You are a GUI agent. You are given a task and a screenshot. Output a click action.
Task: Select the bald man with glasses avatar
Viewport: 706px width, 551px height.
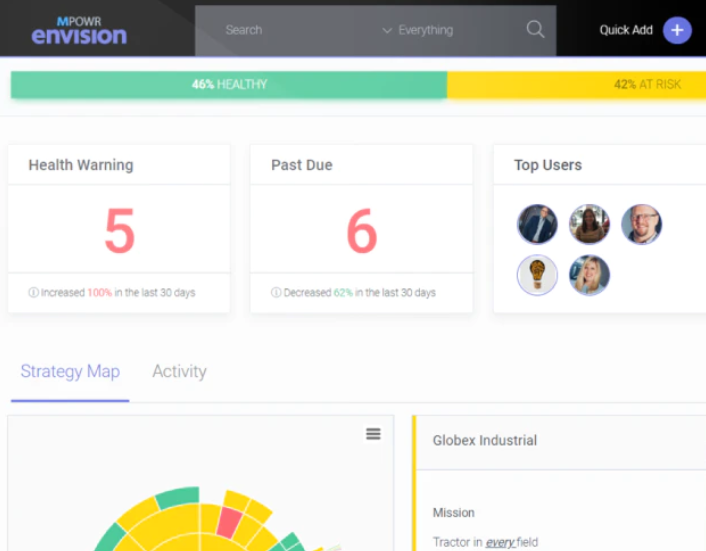coord(641,224)
